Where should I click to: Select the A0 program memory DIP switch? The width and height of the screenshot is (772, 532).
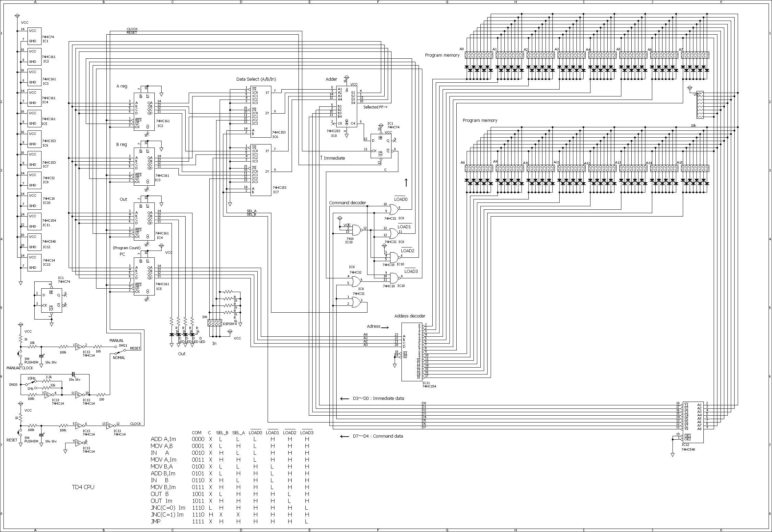tap(479, 55)
